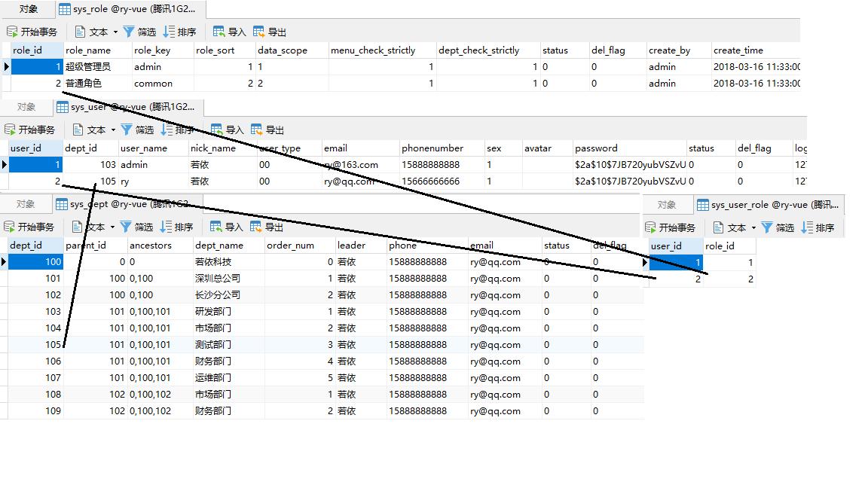Switch to the sys_role @ry-vue tab
Image resolution: width=868 pixels, height=488 pixels.
coord(130,9)
